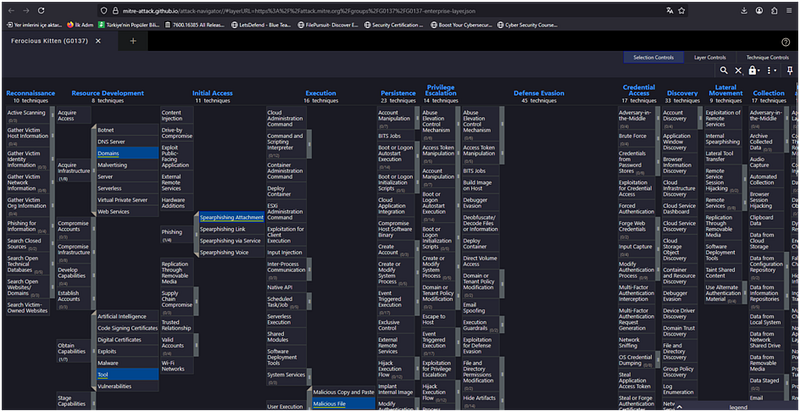This screenshot has height=412, width=800.
Task: Select the Malicious File sub-technique
Action: tap(343, 404)
